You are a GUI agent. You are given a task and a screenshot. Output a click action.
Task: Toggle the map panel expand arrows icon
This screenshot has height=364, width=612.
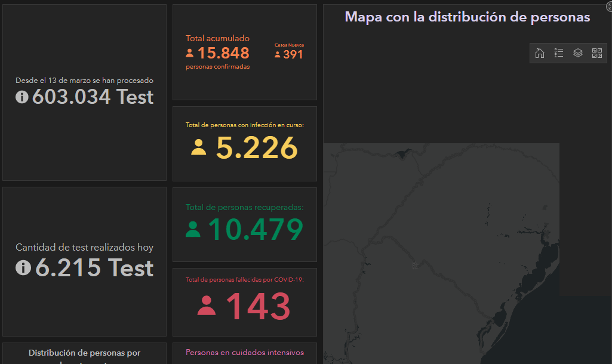609,7
